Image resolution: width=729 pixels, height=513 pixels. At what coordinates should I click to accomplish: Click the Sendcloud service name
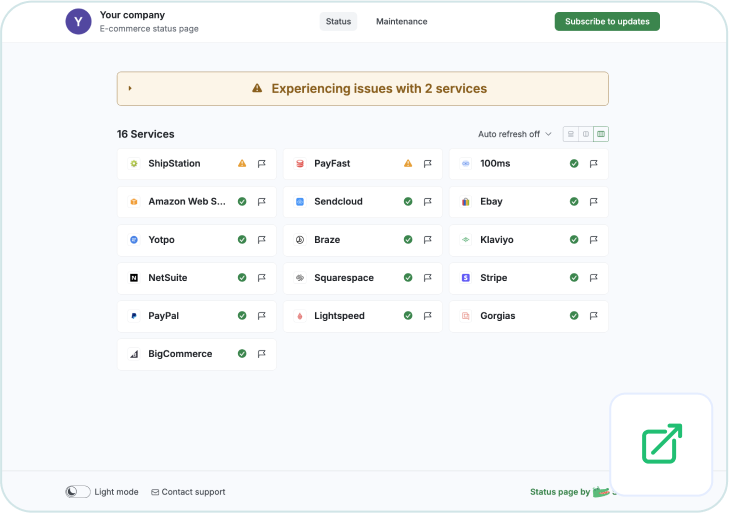coord(338,202)
